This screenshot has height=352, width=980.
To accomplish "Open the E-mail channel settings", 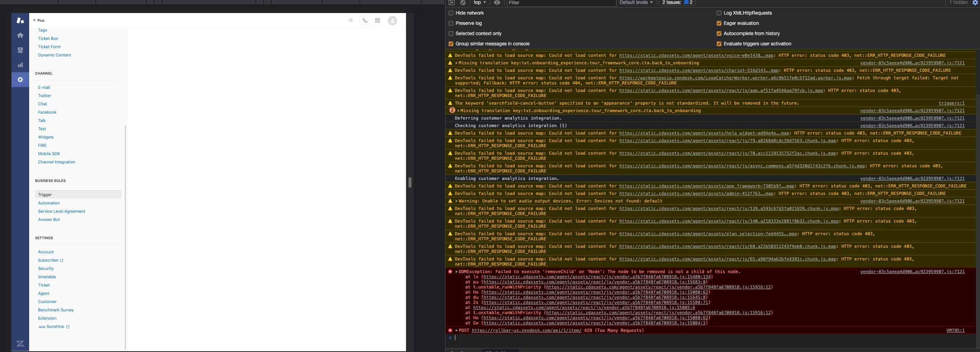I will click(44, 87).
